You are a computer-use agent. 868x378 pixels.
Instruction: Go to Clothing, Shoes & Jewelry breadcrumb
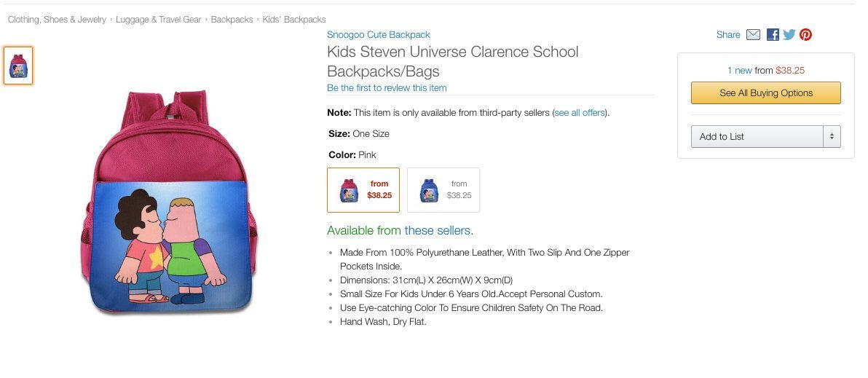click(x=57, y=20)
